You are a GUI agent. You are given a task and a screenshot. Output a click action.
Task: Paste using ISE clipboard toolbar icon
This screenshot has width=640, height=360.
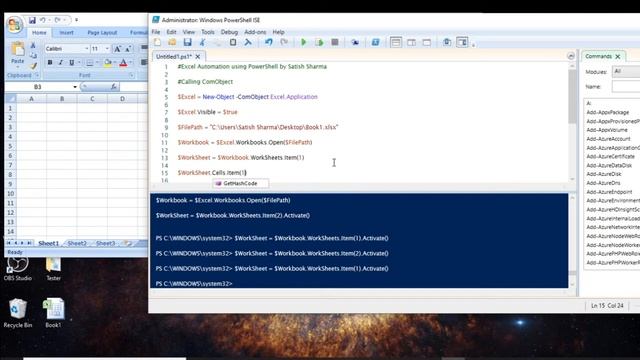point(233,42)
